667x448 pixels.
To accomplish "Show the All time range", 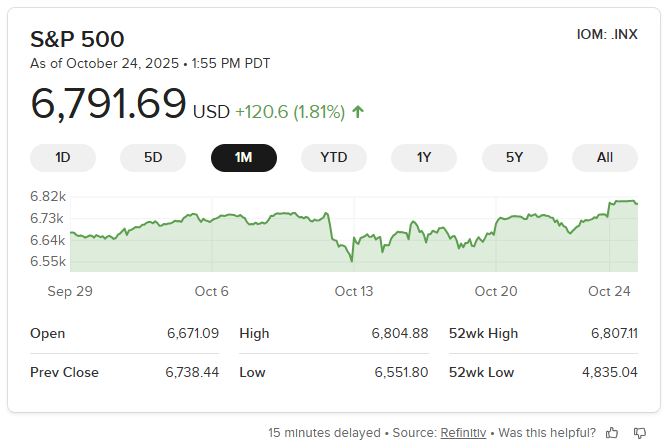I will (x=604, y=157).
